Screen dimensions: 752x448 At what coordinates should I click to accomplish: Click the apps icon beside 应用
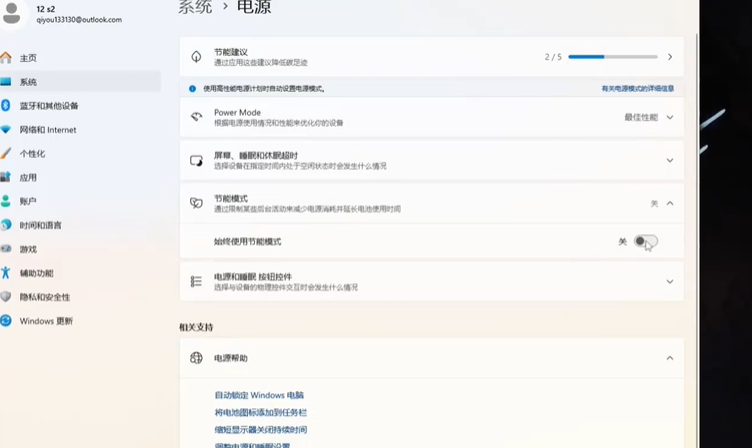pyautogui.click(x=6, y=177)
